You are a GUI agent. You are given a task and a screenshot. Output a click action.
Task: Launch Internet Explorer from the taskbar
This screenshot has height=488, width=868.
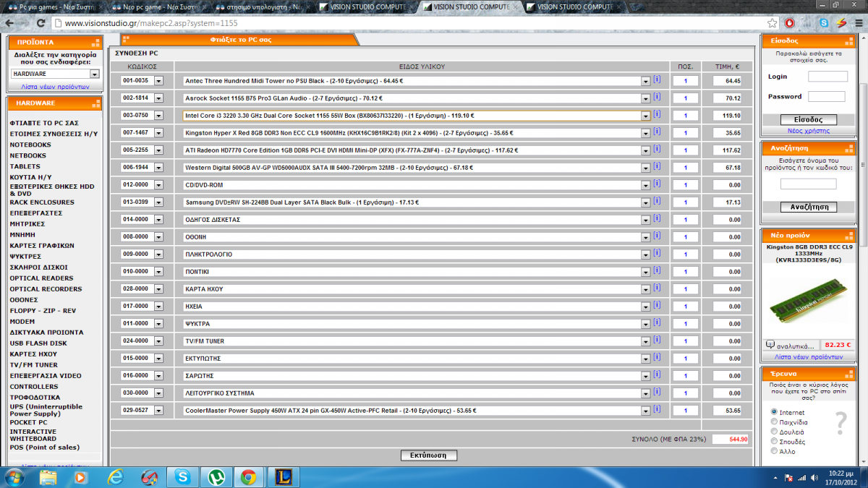[116, 477]
